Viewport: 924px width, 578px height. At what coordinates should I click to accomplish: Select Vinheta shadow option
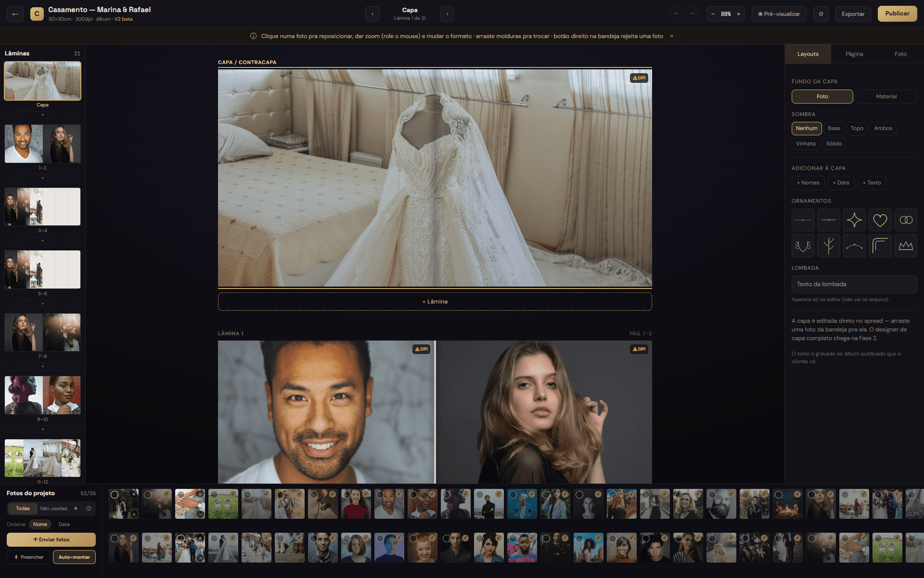pos(805,144)
